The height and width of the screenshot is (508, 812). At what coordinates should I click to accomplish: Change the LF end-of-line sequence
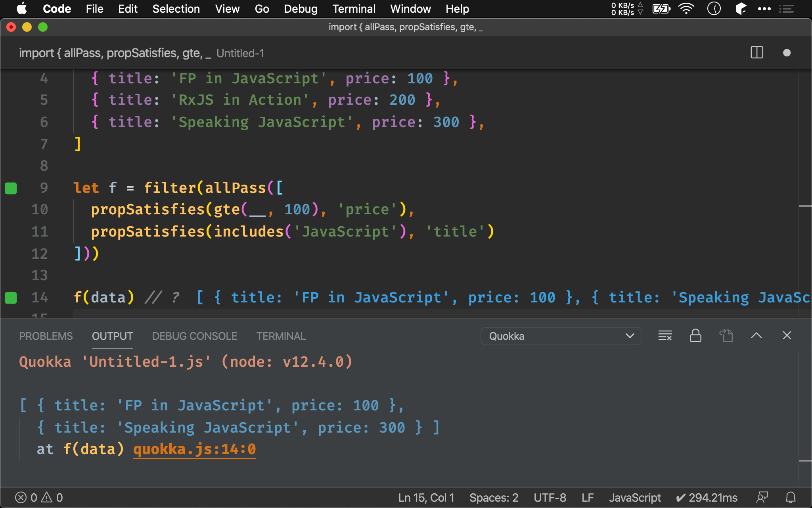(588, 498)
